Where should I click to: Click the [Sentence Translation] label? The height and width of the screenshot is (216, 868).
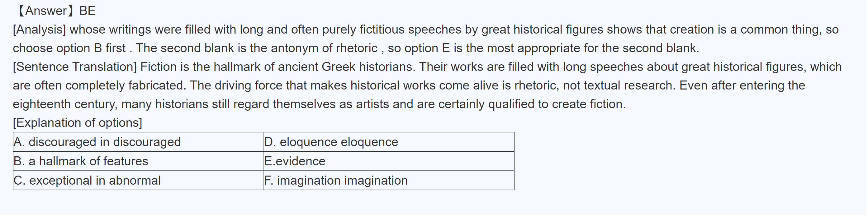click(75, 67)
